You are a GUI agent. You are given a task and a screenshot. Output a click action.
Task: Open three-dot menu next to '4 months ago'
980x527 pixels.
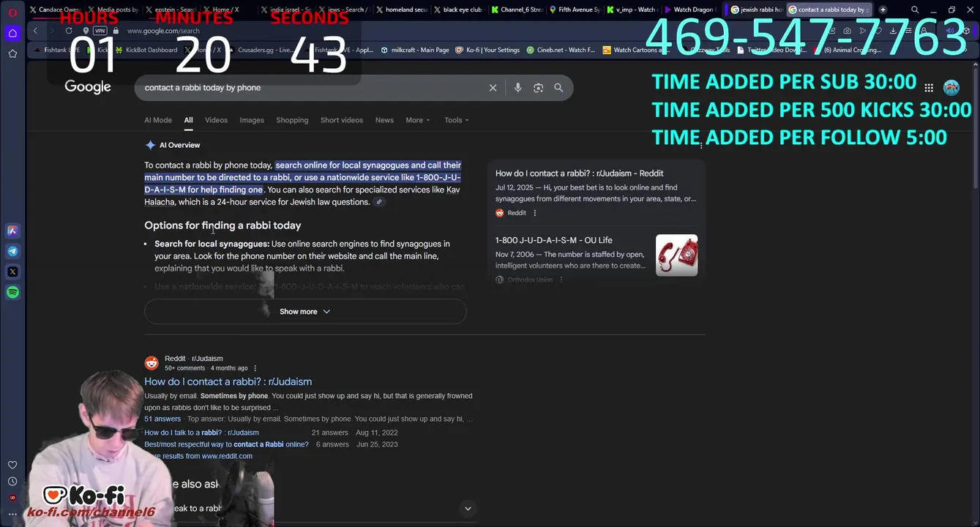pos(255,368)
